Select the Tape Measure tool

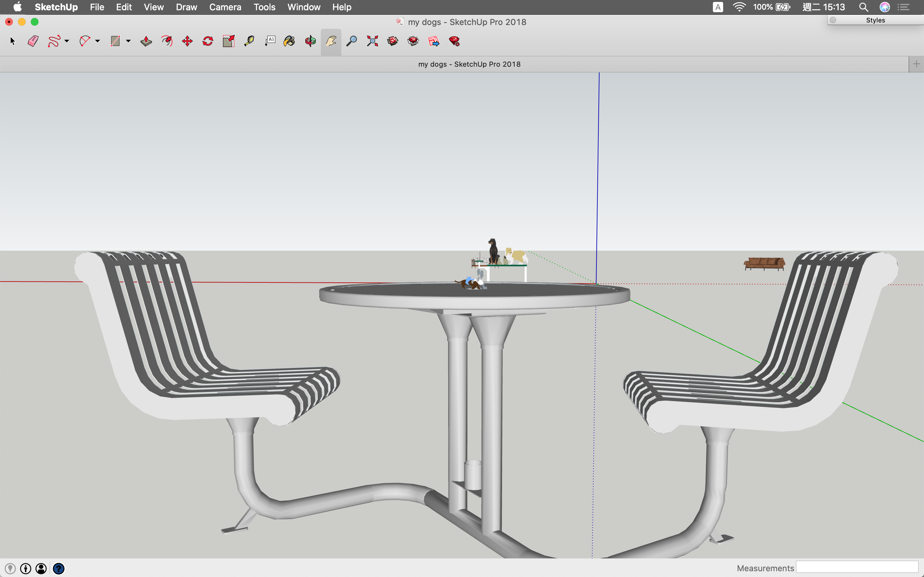coord(249,41)
